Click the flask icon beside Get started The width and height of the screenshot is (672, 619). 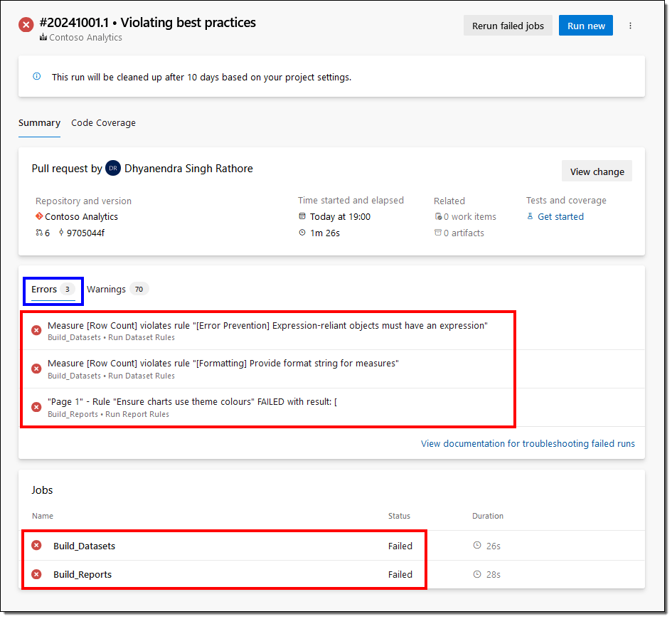click(530, 216)
